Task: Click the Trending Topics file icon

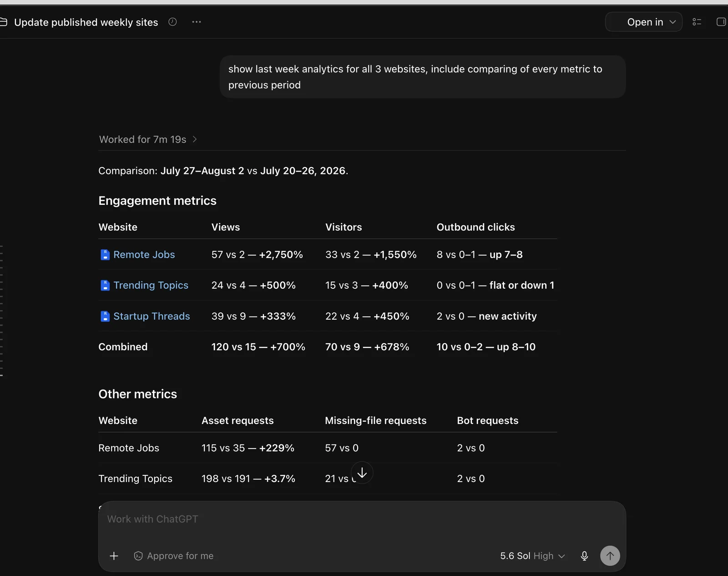Action: 105,285
